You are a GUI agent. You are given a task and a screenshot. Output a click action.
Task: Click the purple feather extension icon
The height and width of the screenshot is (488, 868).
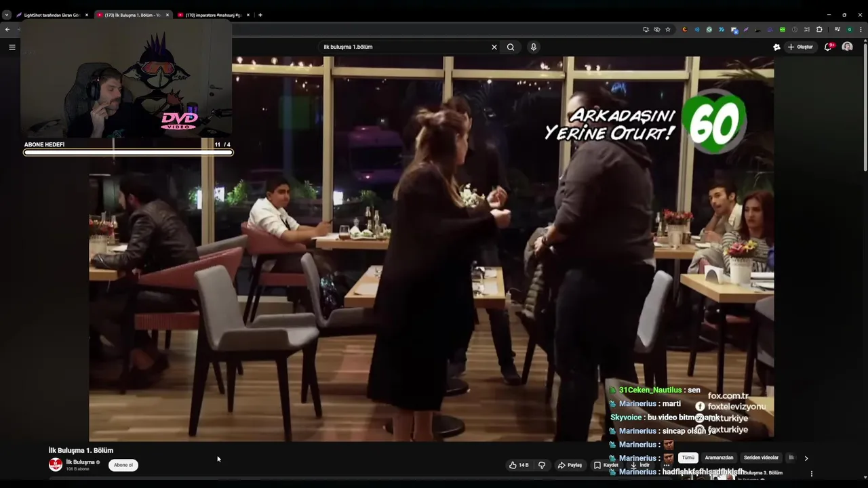(x=746, y=29)
